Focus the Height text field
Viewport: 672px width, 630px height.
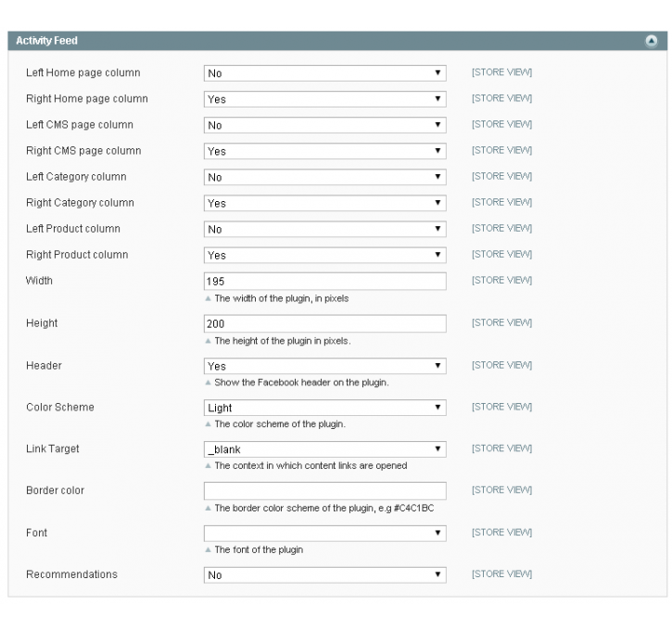pos(324,323)
